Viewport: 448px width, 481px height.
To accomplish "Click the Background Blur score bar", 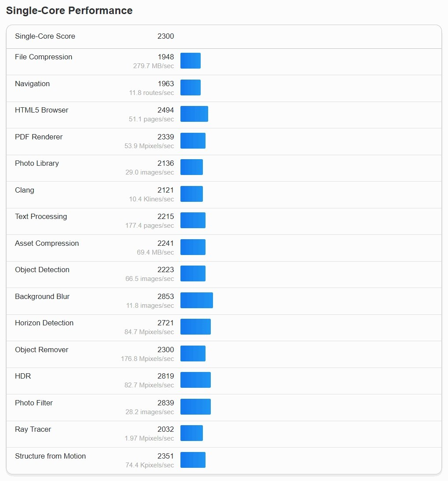I will (x=197, y=300).
